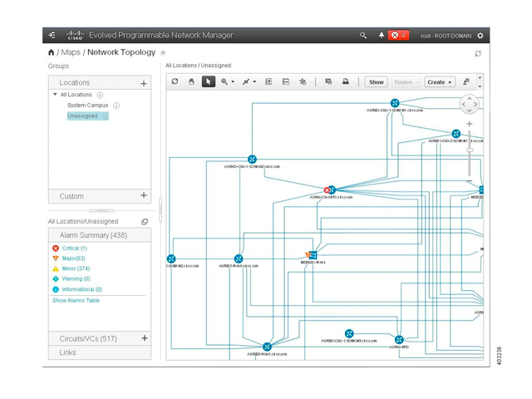Activate the pointer selection tool
The width and height of the screenshot is (532, 399).
pyautogui.click(x=208, y=82)
